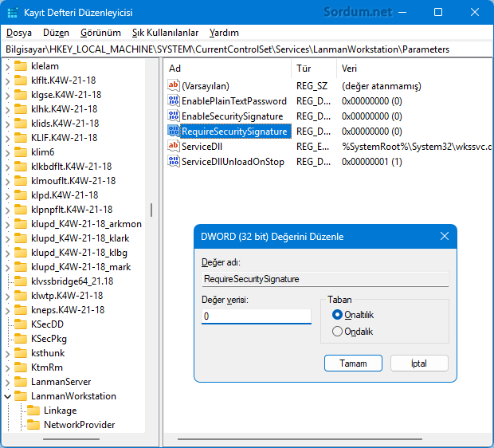Viewport: 494px width, 448px height.
Task: Click the ServiceDll string value icon
Action: tap(174, 146)
